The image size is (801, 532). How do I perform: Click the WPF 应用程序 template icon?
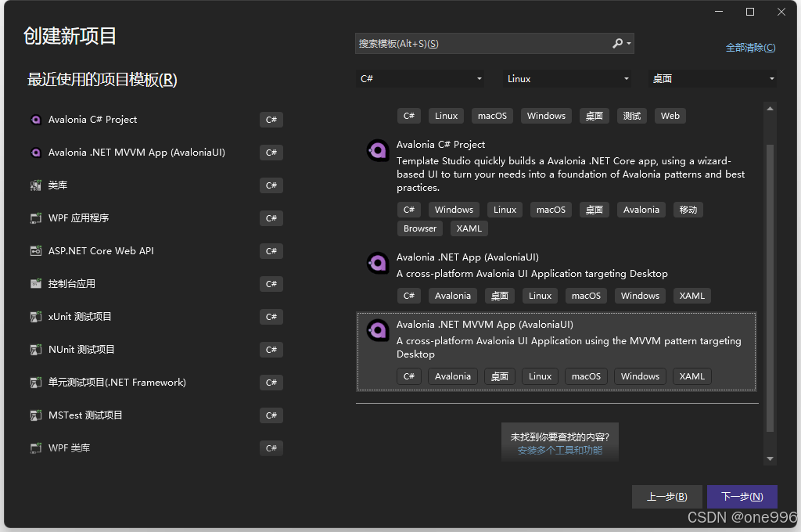coord(36,218)
